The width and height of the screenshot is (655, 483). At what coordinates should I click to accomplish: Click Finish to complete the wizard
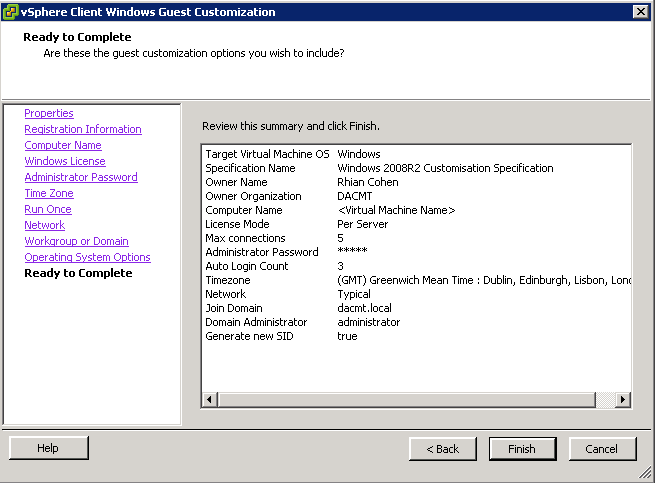coord(522,449)
